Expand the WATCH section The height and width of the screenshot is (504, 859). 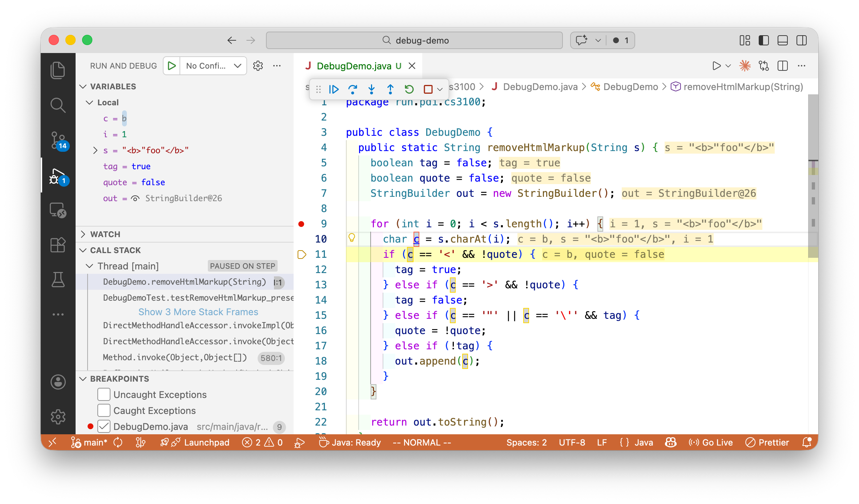pyautogui.click(x=105, y=234)
